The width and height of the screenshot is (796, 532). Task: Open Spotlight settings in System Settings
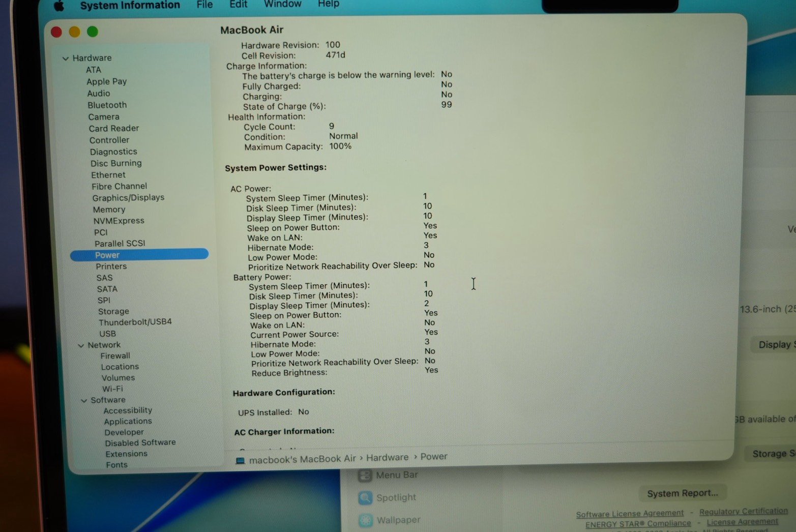pyautogui.click(x=387, y=497)
